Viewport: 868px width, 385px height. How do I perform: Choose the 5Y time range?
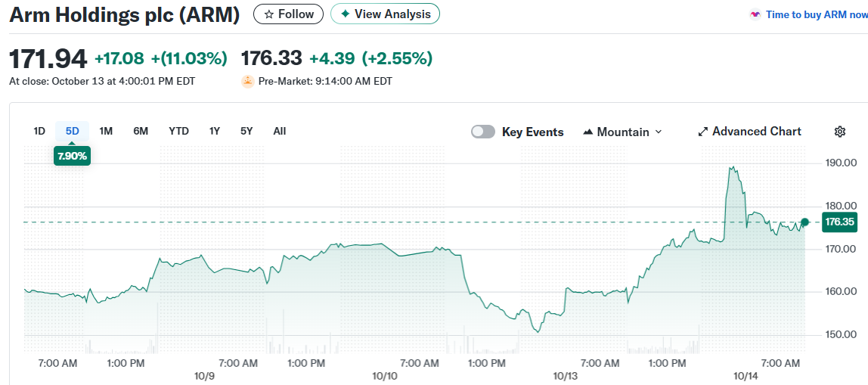(x=246, y=131)
